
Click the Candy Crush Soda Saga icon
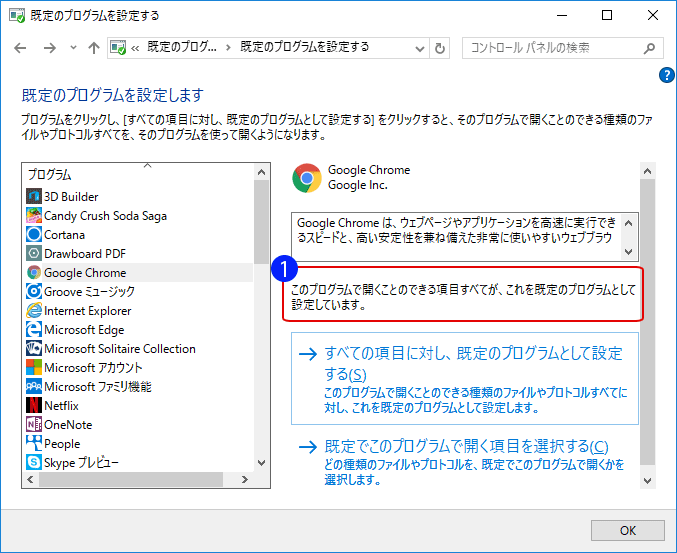pos(34,215)
